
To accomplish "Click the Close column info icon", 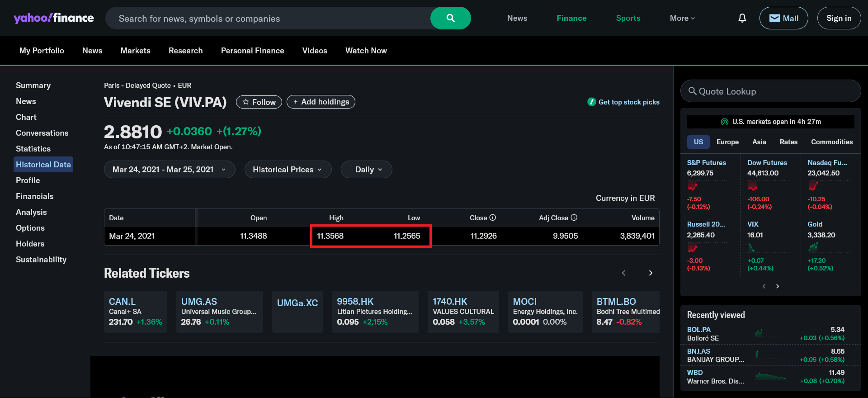I will tap(493, 218).
